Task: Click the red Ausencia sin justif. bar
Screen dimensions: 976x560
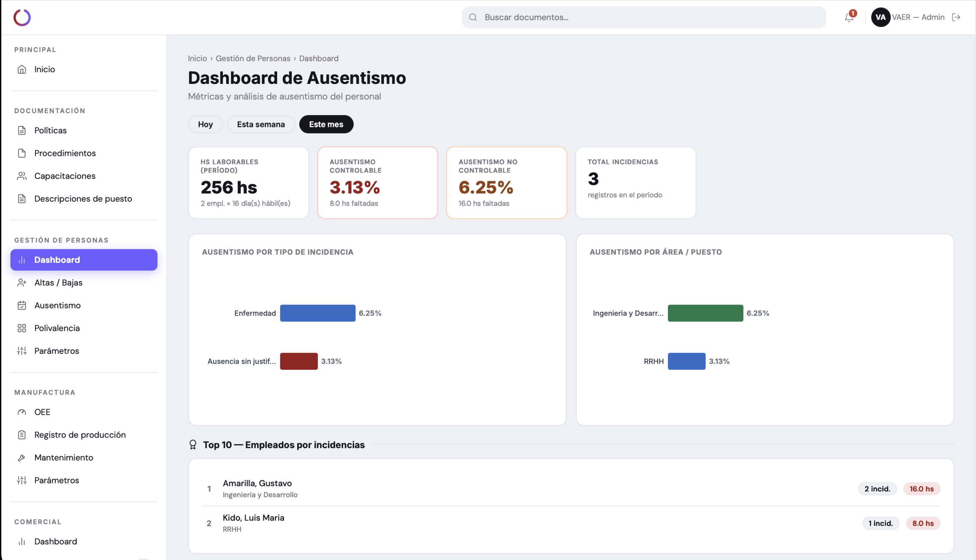Action: tap(299, 361)
